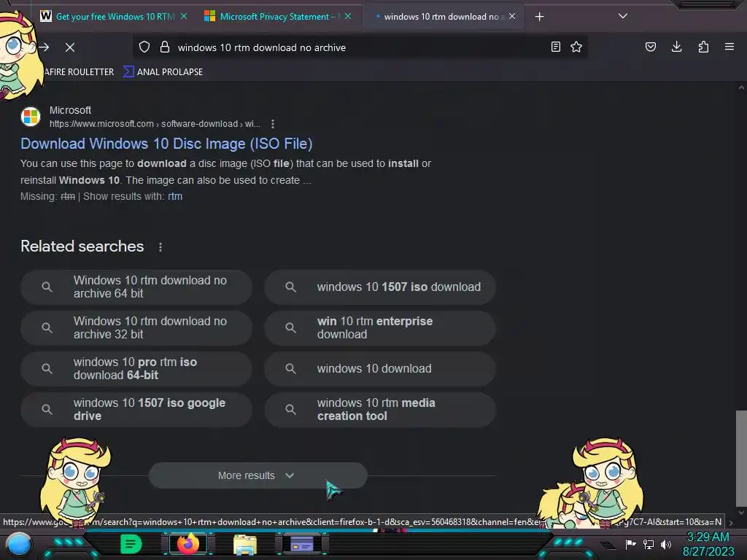Screen dimensions: 747x560
Task: Open the purple window app on the taskbar
Action: click(x=302, y=544)
